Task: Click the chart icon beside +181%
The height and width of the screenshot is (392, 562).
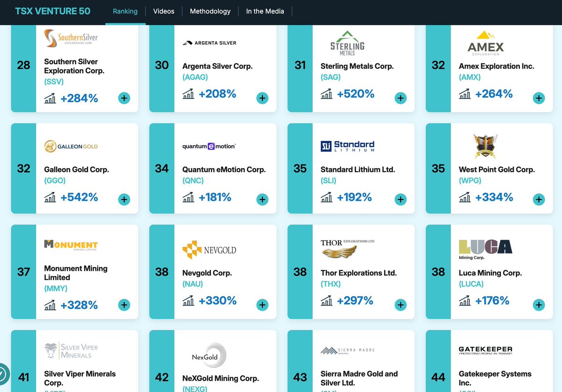Action: [188, 198]
